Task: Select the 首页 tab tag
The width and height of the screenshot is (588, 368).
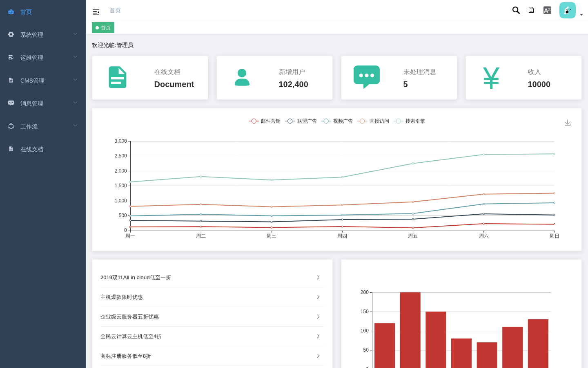Action: click(103, 28)
